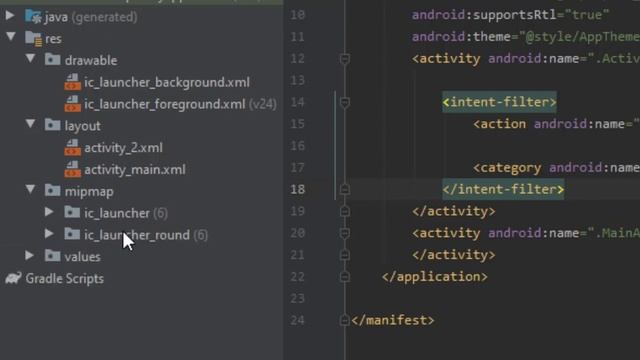
Task: Fold the intent-filter tag at line 14
Action: pyautogui.click(x=344, y=102)
